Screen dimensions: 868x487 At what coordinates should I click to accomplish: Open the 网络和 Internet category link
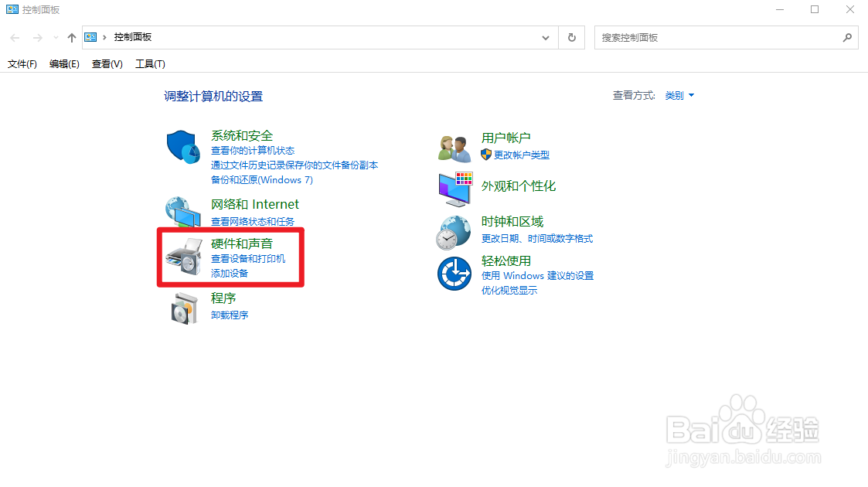pyautogui.click(x=254, y=204)
